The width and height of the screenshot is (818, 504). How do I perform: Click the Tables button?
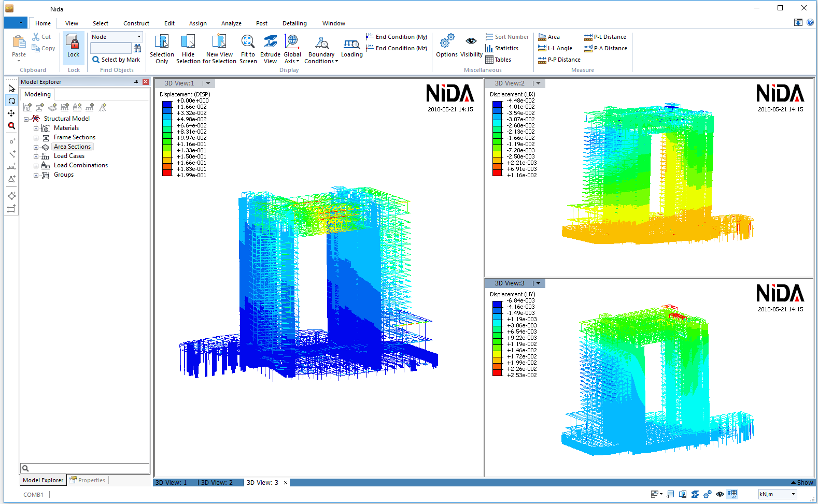[498, 60]
